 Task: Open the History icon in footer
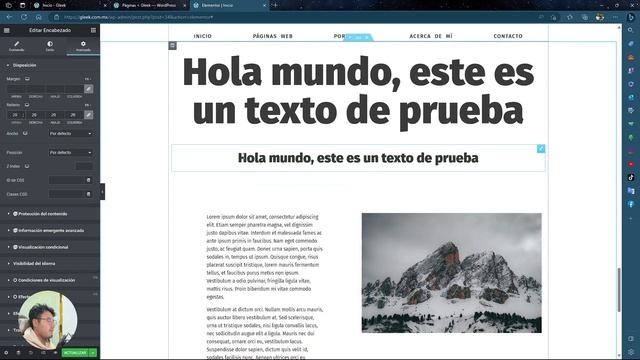(31, 353)
